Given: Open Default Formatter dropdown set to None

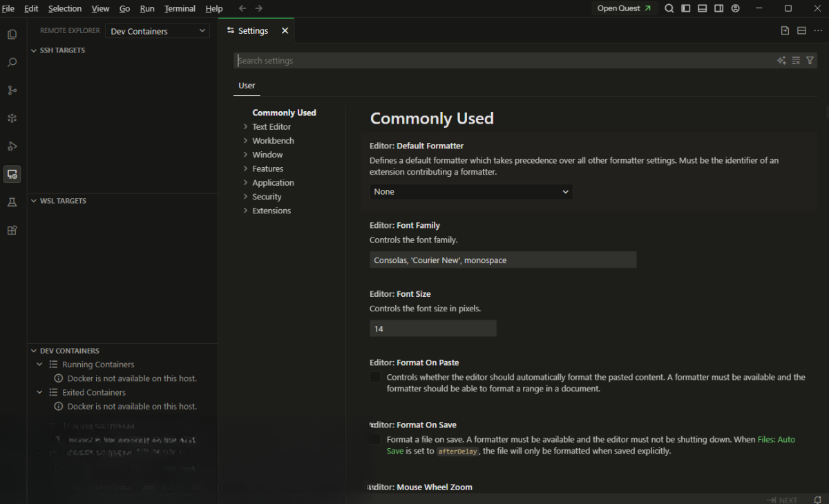Looking at the screenshot, I should [471, 191].
